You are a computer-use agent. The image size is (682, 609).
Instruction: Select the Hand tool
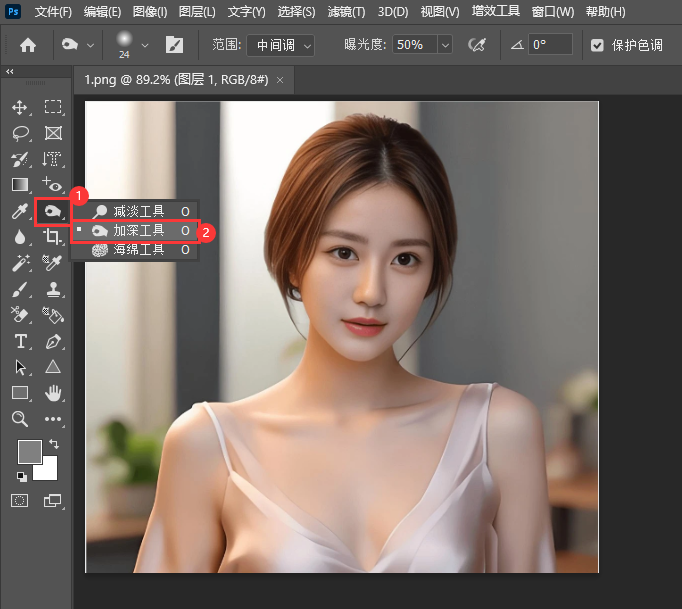click(x=53, y=393)
